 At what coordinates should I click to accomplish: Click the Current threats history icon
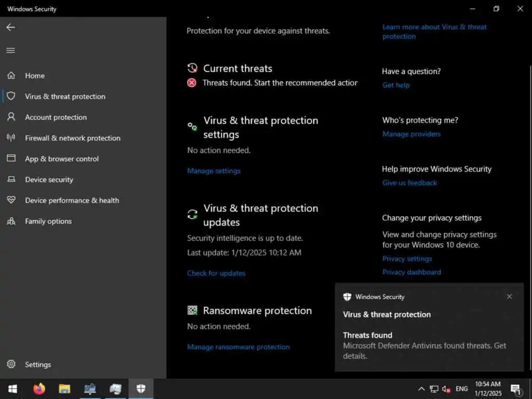192,68
